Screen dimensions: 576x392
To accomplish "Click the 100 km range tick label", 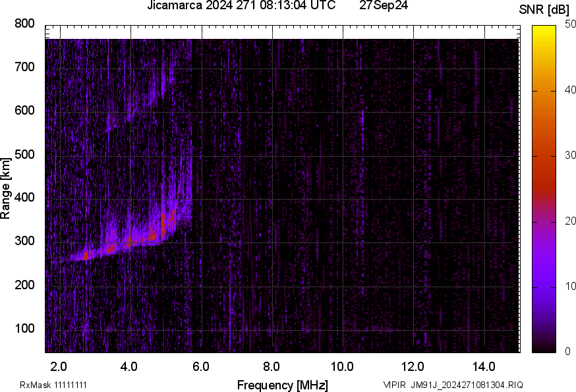I will click(x=24, y=329).
